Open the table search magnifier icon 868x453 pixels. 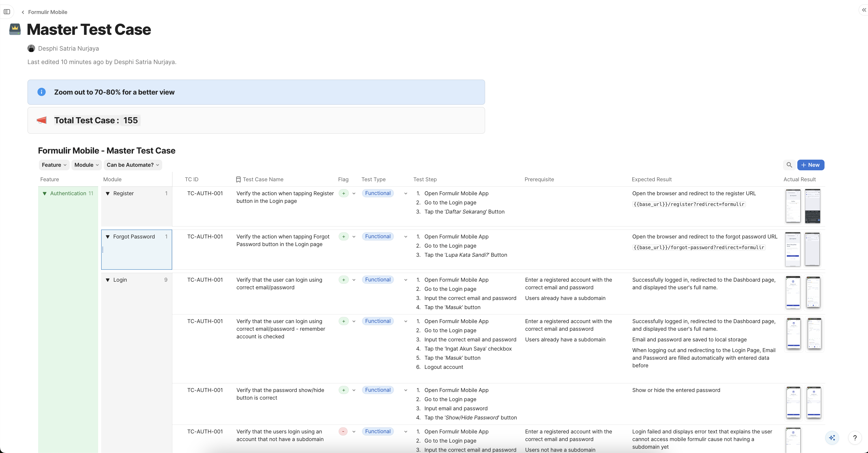789,165
